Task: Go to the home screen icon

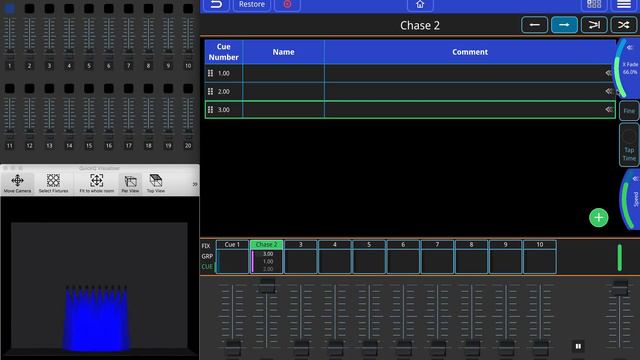Action: pyautogui.click(x=420, y=4)
